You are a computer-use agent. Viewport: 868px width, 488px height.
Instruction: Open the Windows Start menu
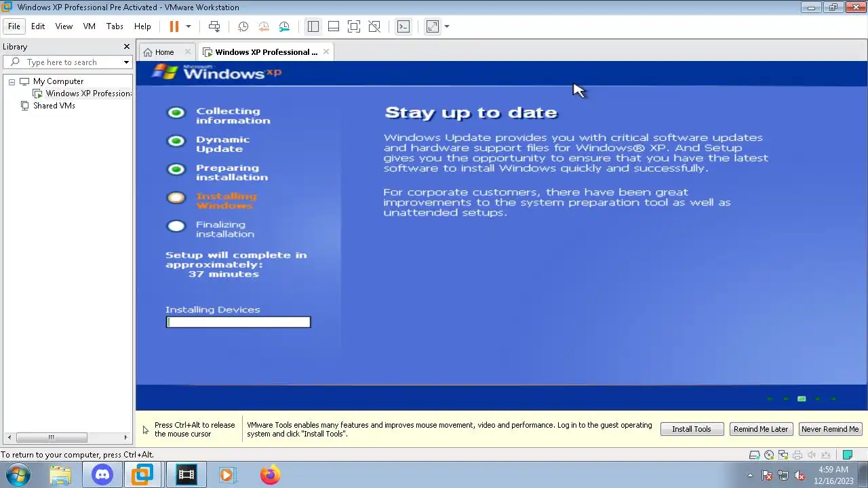(x=18, y=474)
